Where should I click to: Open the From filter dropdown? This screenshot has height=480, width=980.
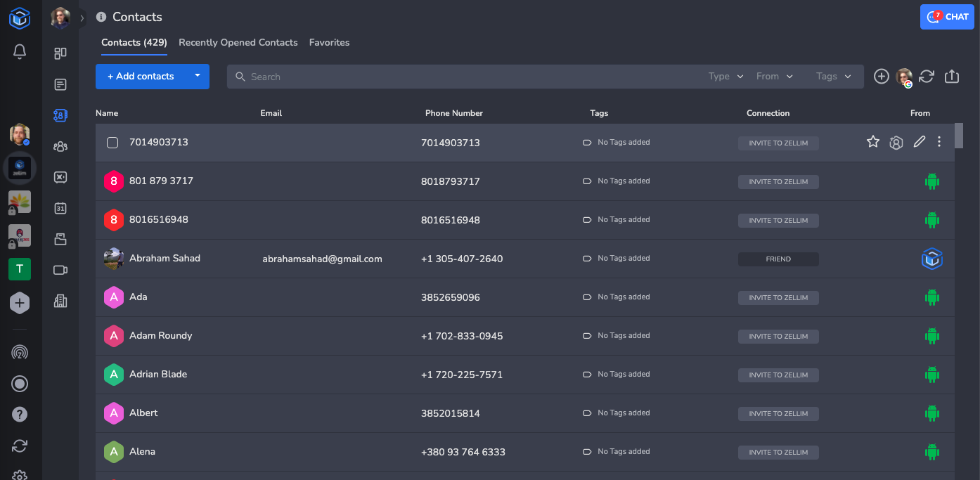[x=774, y=77]
